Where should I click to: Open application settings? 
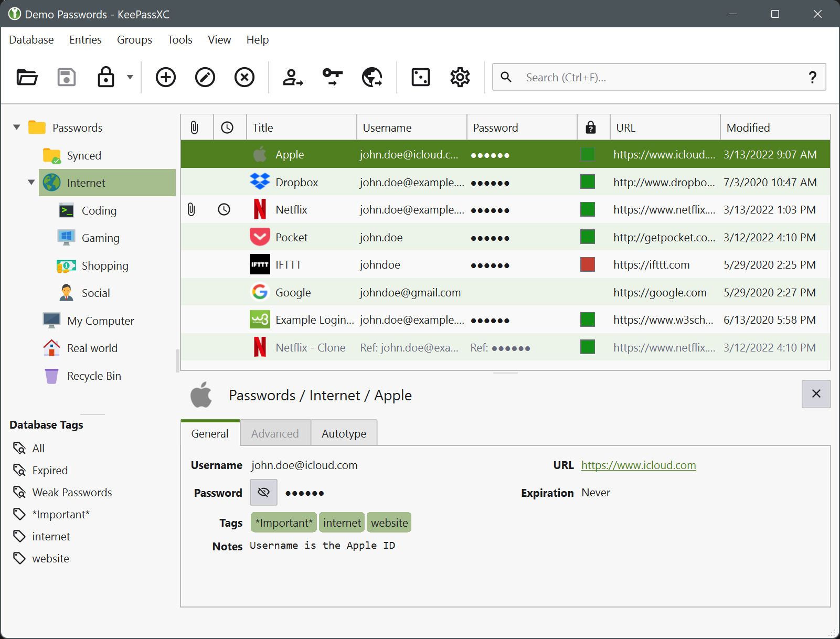(460, 77)
